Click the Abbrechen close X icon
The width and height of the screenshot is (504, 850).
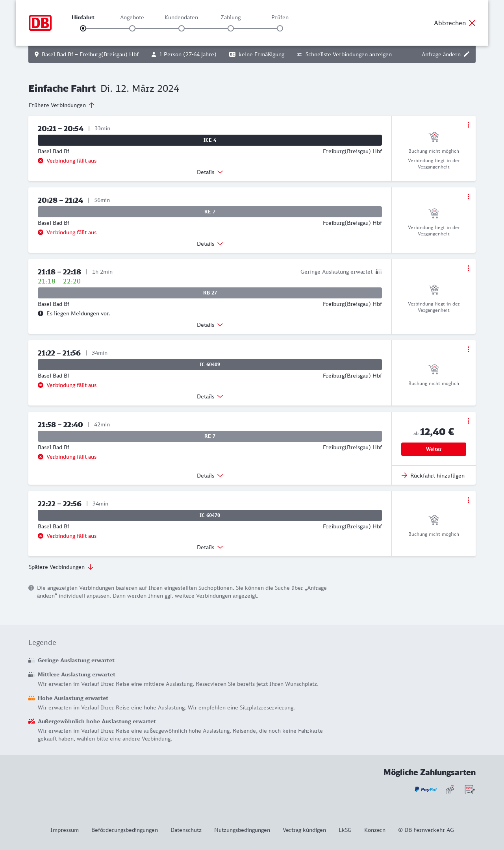click(x=472, y=23)
